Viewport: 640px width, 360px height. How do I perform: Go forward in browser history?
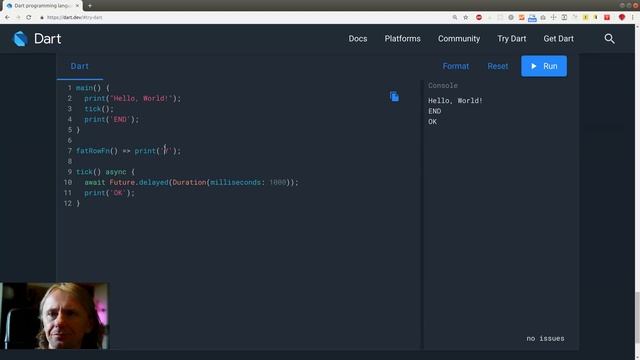tap(18, 18)
